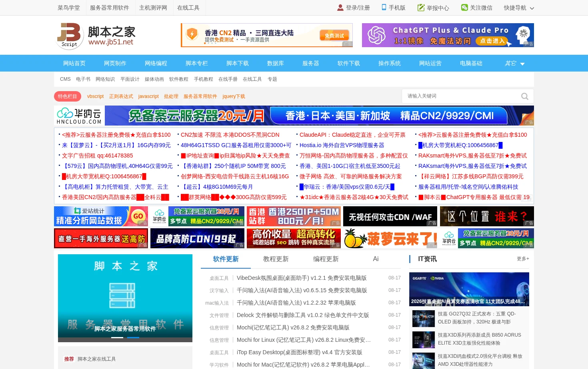Click CMS in sub navigation
Image resolution: width=588 pixels, height=369 pixels.
[x=65, y=79]
